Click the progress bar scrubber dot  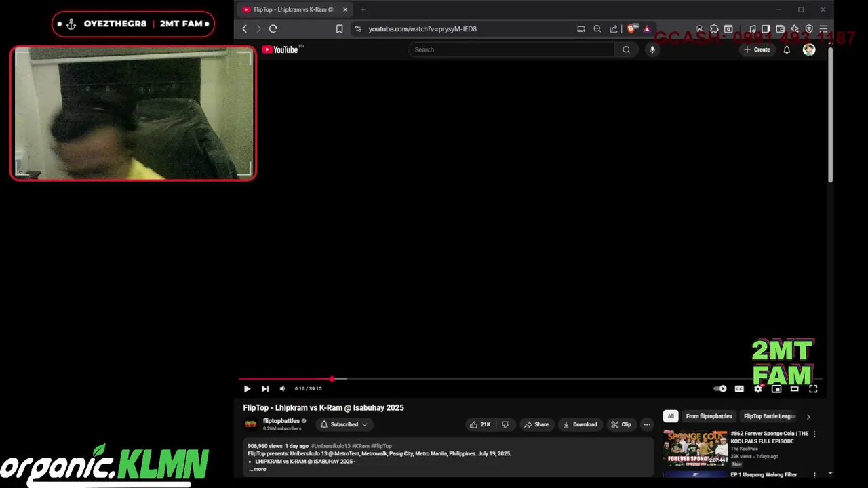332,379
